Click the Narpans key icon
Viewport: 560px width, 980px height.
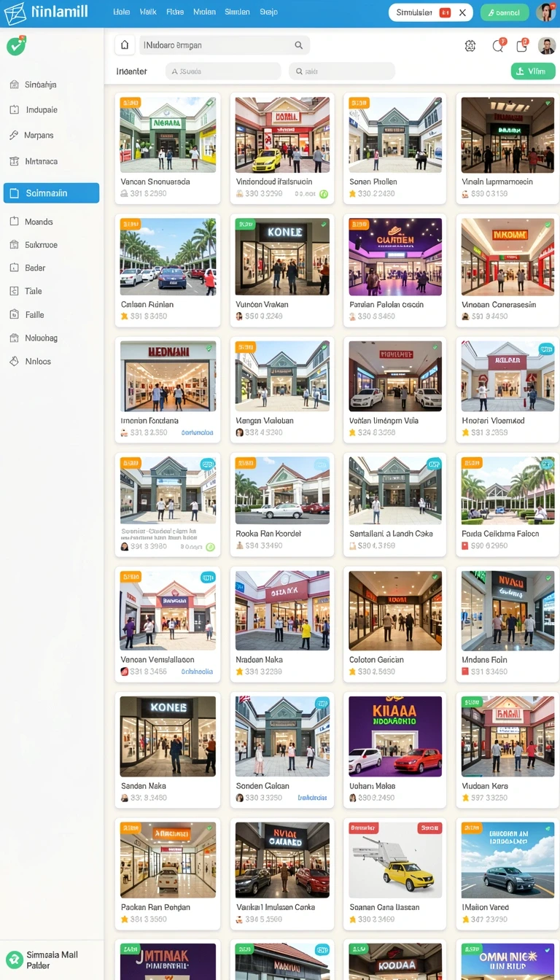tap(14, 136)
